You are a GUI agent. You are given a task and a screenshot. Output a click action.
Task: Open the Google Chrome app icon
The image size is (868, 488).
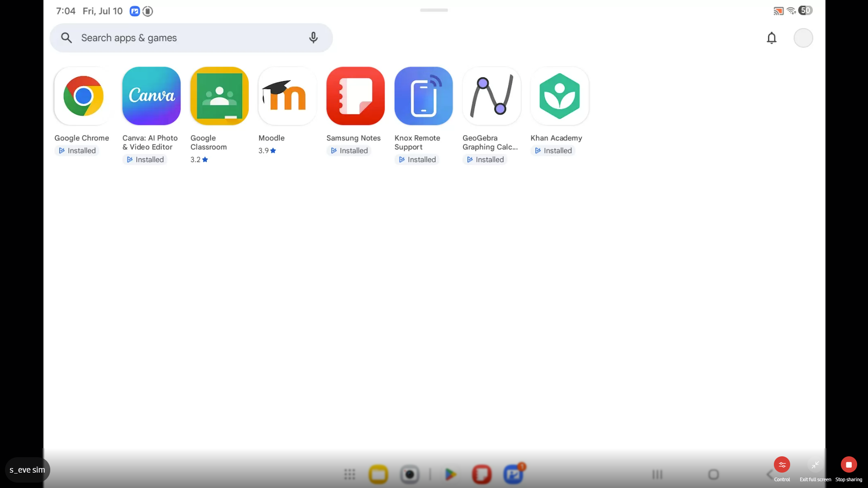83,96
